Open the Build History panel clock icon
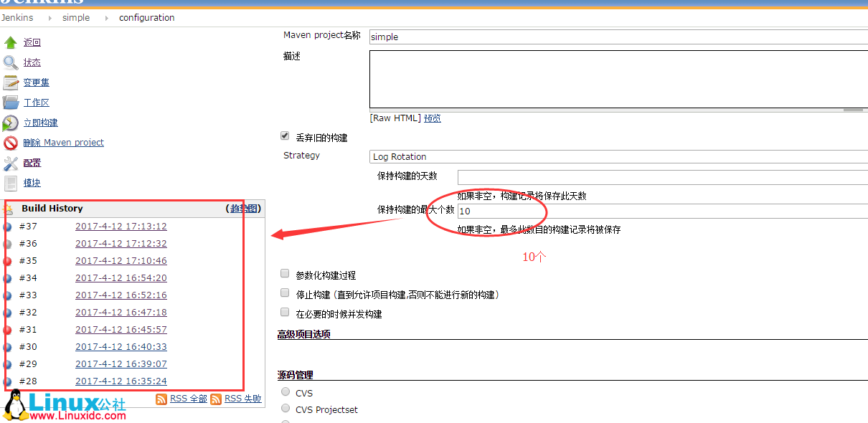This screenshot has width=868, height=423. point(9,208)
